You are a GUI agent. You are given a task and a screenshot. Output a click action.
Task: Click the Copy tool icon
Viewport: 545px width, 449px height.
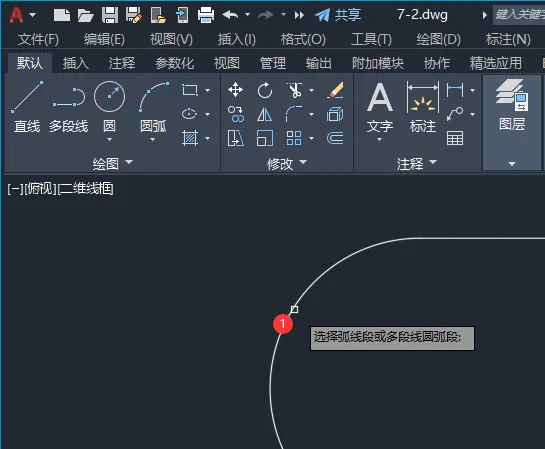(x=235, y=114)
